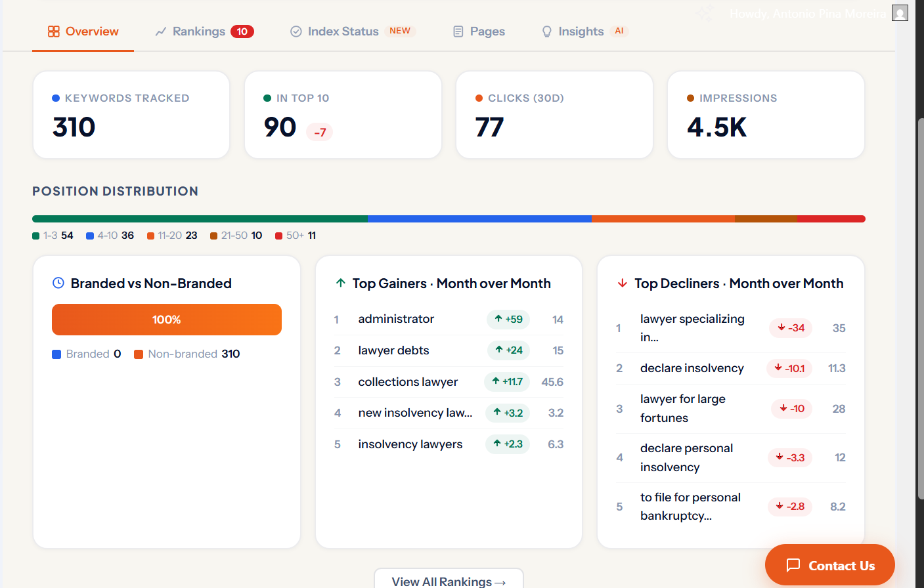The image size is (924, 588).
Task: Open the Insights tab
Action: 584,31
